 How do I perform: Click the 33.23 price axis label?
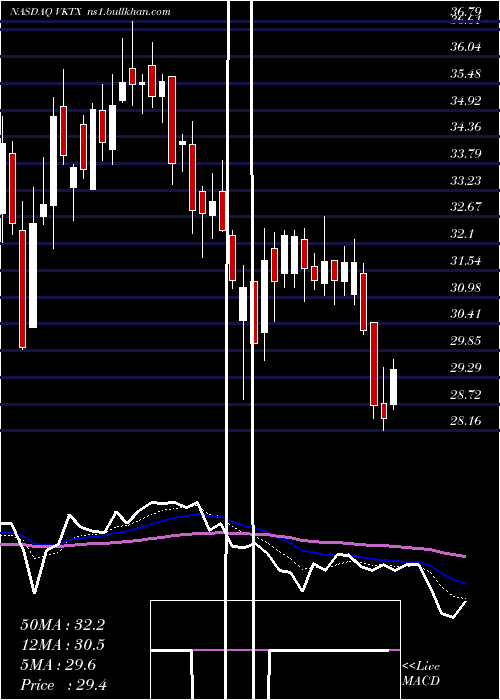tap(466, 180)
